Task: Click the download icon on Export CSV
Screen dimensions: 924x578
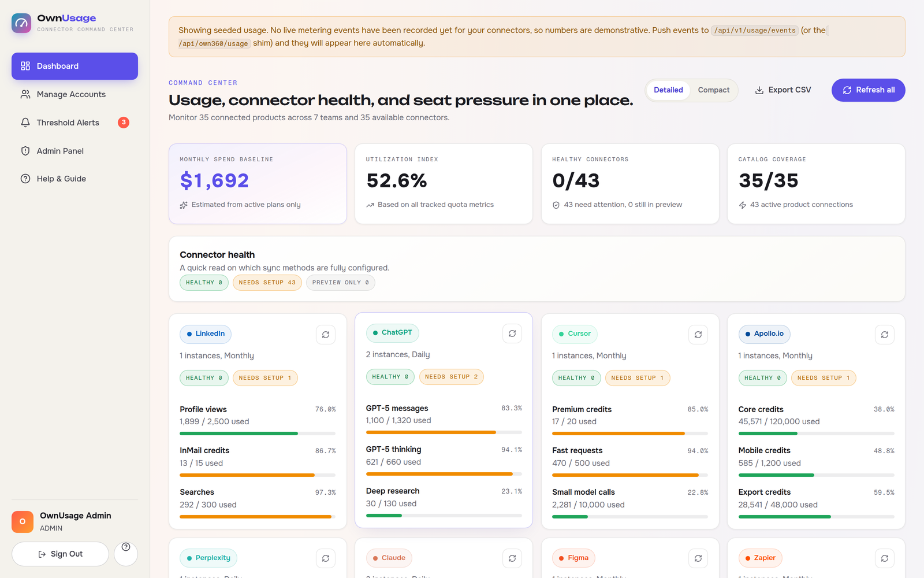Action: [759, 90]
